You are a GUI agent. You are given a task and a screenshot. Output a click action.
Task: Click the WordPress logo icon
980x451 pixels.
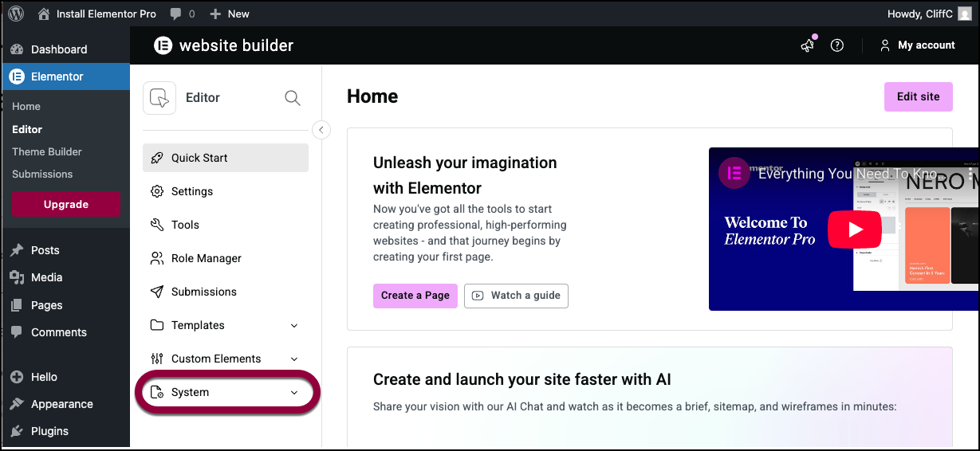(x=17, y=14)
